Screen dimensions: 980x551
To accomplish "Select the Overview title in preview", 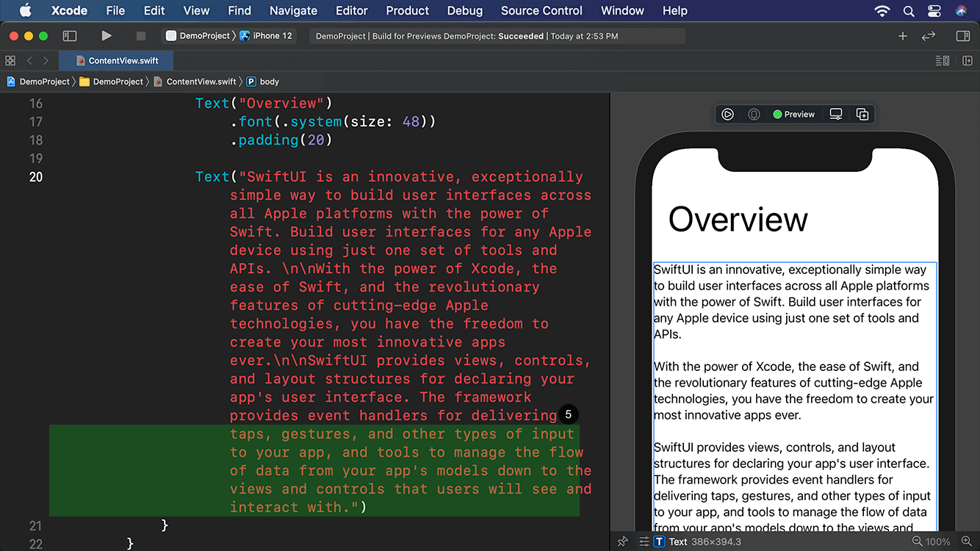I will [x=738, y=219].
